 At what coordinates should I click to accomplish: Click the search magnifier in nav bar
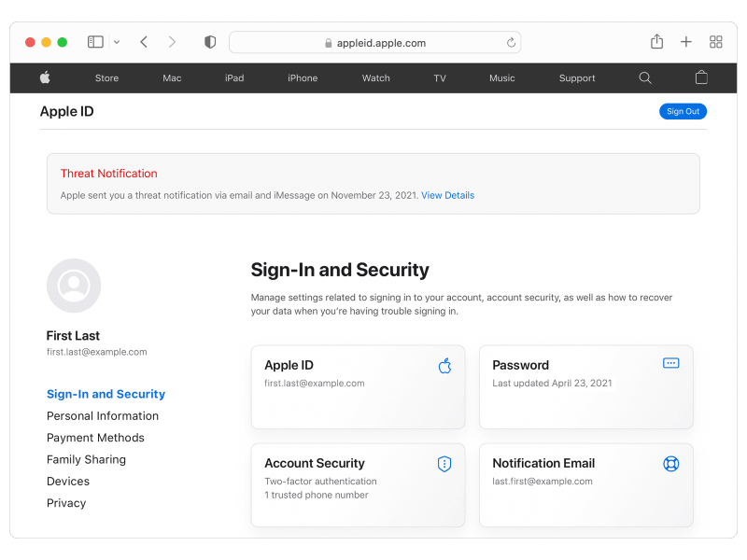(645, 77)
